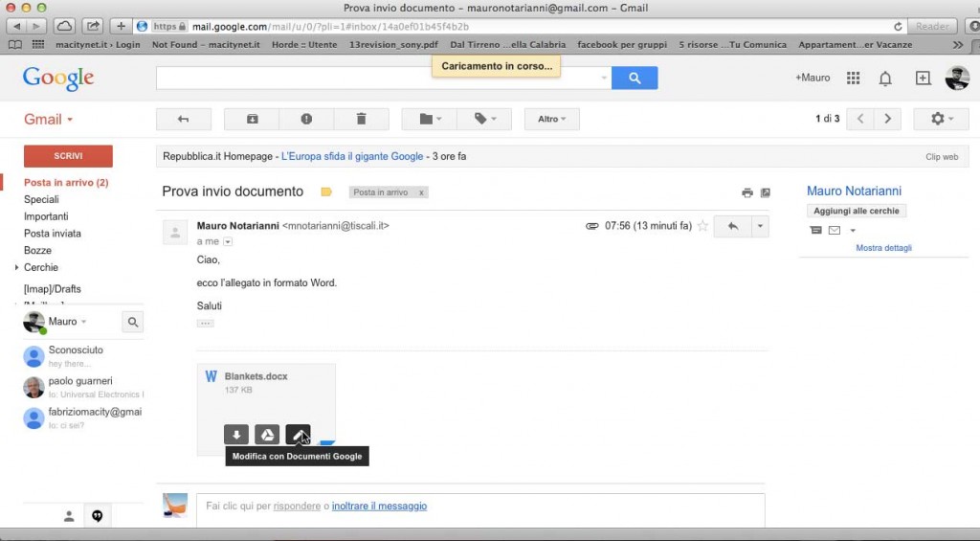Open macitynet.it Login bookmark

click(98, 44)
